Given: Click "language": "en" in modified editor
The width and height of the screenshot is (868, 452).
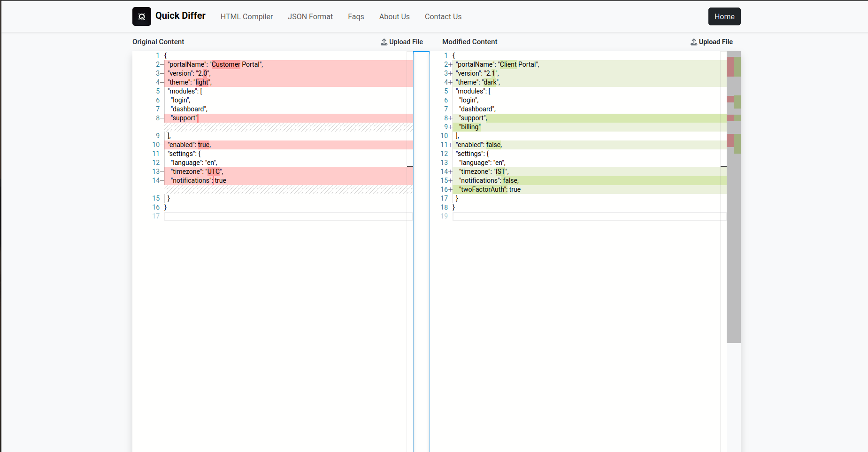Looking at the screenshot, I should pos(482,163).
